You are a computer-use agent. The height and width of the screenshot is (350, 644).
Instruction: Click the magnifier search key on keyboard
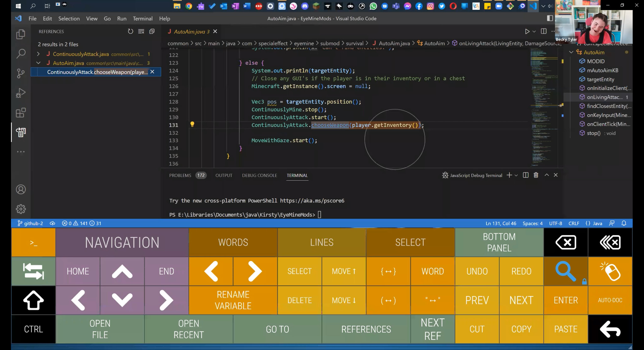(566, 271)
